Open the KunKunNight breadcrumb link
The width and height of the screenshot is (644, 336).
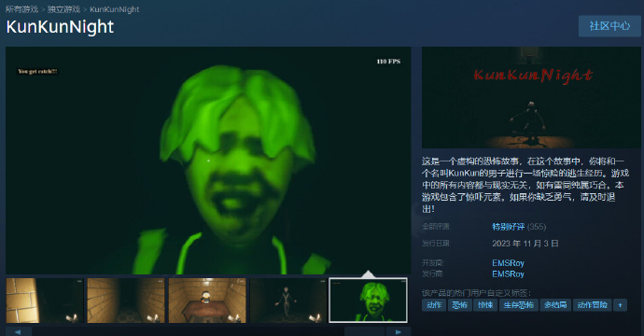click(x=114, y=9)
